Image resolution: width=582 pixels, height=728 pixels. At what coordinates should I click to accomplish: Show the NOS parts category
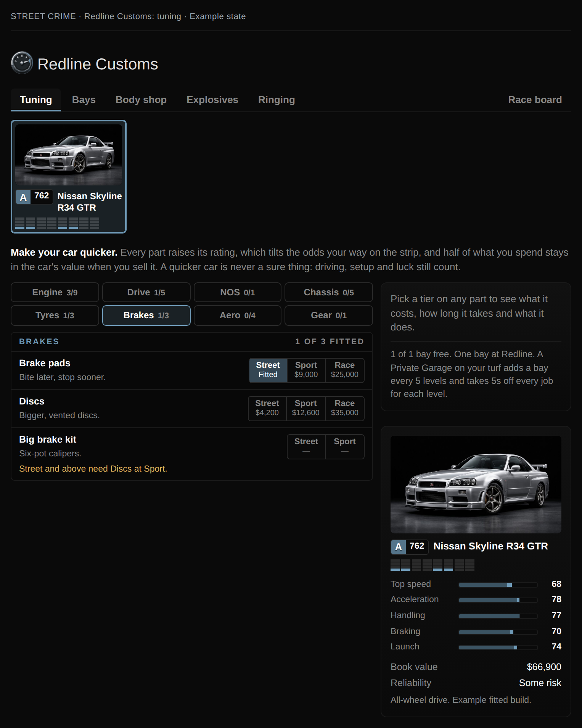point(238,292)
